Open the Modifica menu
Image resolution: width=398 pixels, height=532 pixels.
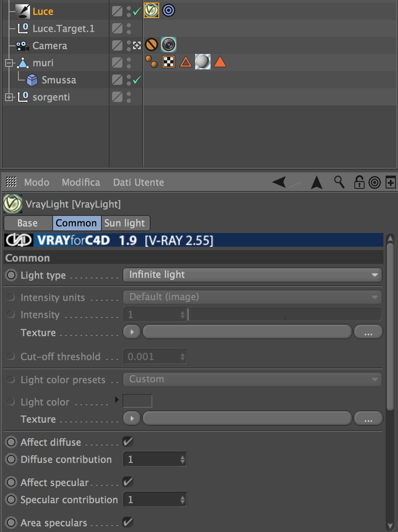[x=81, y=182]
